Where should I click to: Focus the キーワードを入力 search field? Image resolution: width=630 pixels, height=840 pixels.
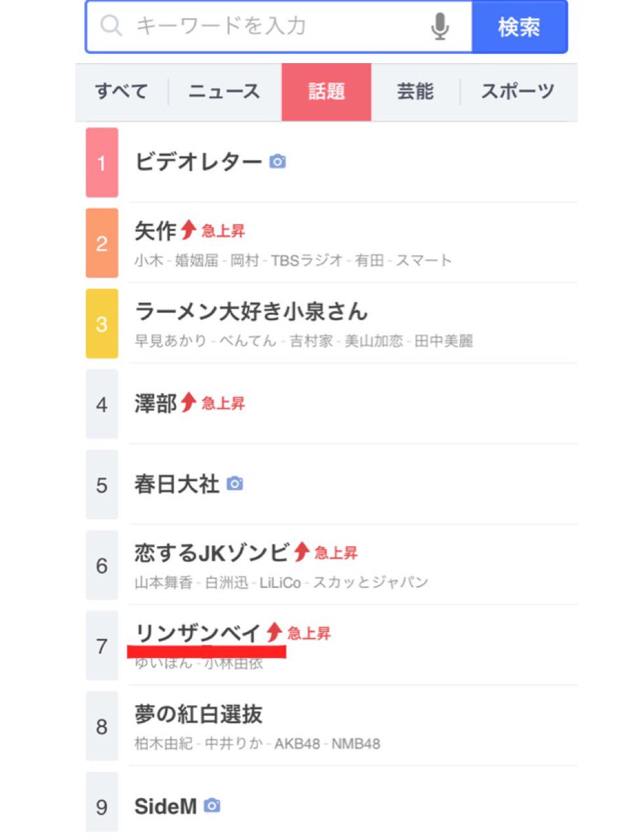pos(279,27)
